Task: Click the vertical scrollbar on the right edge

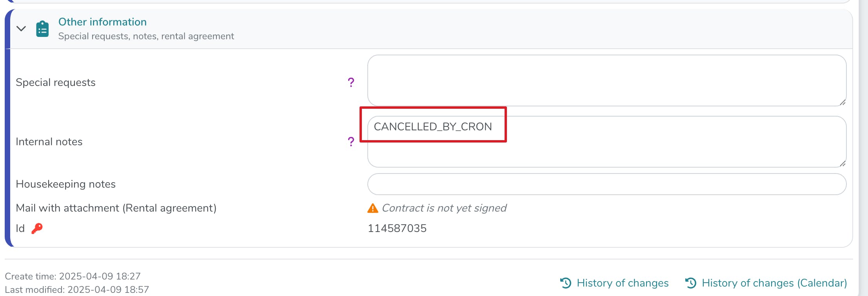Action: (863, 148)
